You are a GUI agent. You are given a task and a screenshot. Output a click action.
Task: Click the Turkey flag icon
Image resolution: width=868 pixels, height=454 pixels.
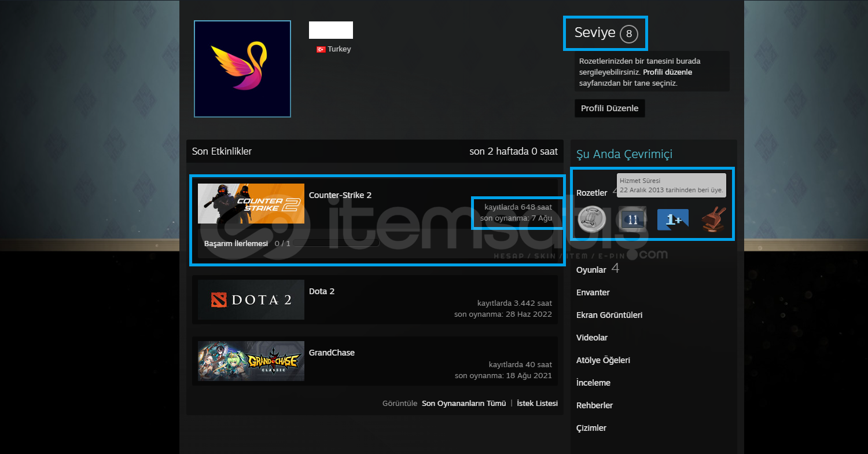[321, 49]
